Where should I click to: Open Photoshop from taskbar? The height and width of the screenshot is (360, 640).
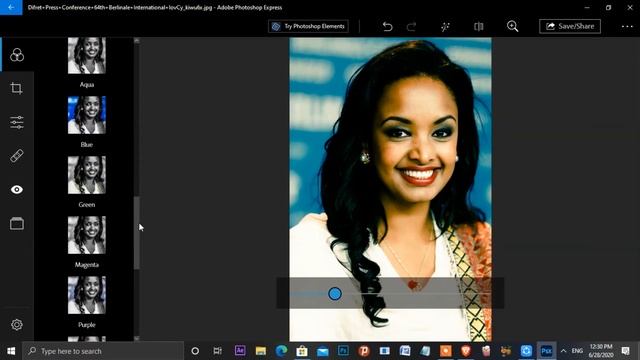343,351
